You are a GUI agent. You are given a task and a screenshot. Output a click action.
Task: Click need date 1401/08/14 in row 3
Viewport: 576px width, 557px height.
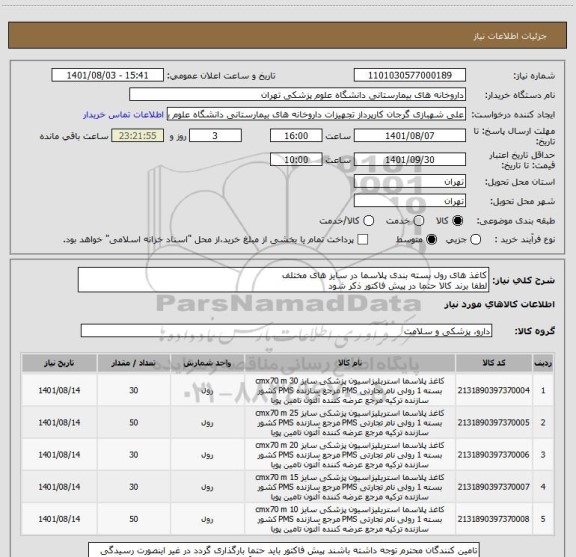tap(59, 454)
